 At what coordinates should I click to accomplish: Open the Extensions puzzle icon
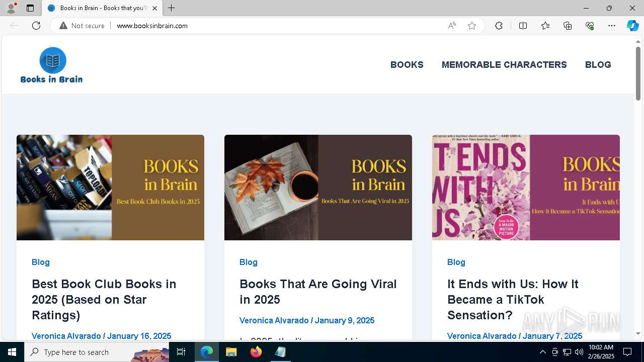pyautogui.click(x=499, y=26)
